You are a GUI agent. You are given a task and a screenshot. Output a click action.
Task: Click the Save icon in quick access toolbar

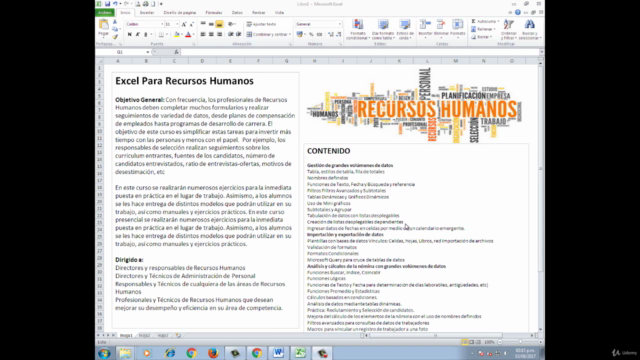point(107,4)
